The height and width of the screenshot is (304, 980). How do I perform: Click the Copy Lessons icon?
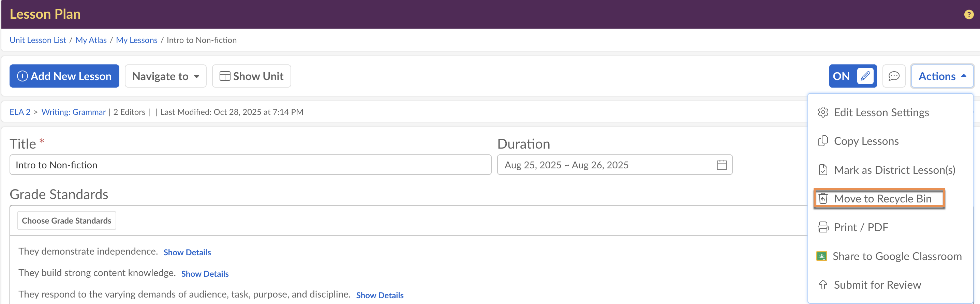coord(823,141)
